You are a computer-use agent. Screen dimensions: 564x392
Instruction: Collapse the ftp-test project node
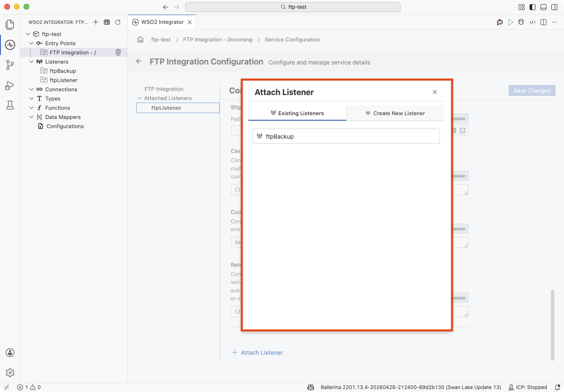click(28, 34)
